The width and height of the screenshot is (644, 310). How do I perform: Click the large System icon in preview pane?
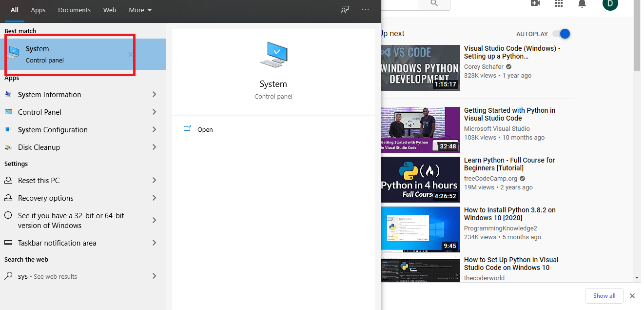(x=273, y=55)
